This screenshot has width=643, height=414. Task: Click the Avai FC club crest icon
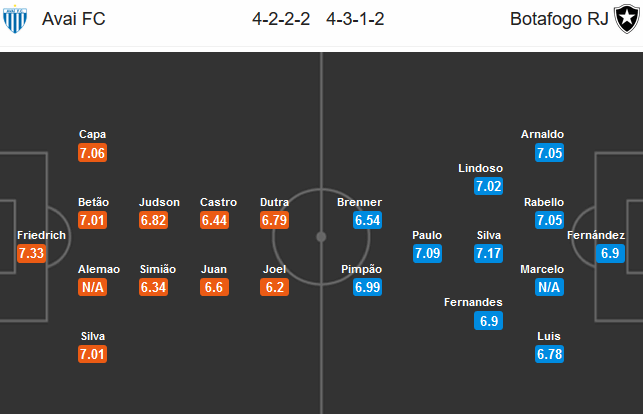pyautogui.click(x=15, y=19)
